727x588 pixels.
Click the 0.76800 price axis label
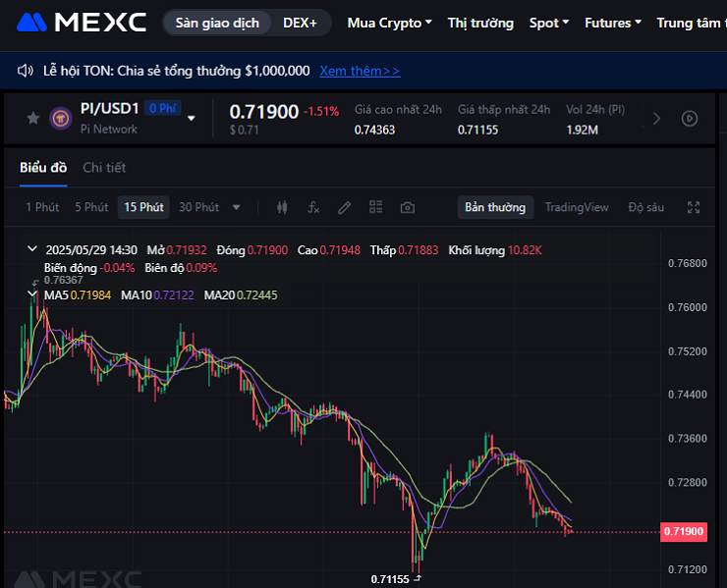click(687, 263)
